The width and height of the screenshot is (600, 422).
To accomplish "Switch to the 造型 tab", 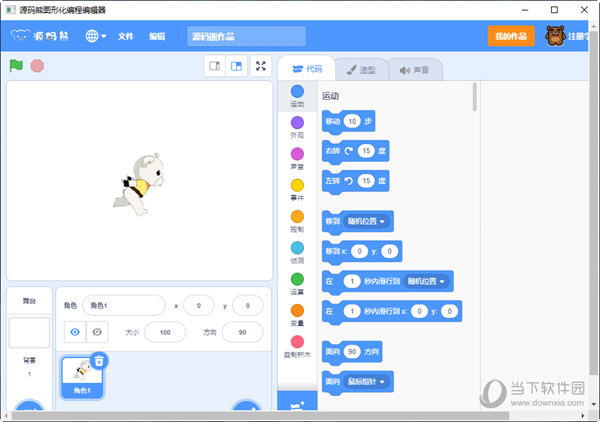I will pyautogui.click(x=361, y=70).
